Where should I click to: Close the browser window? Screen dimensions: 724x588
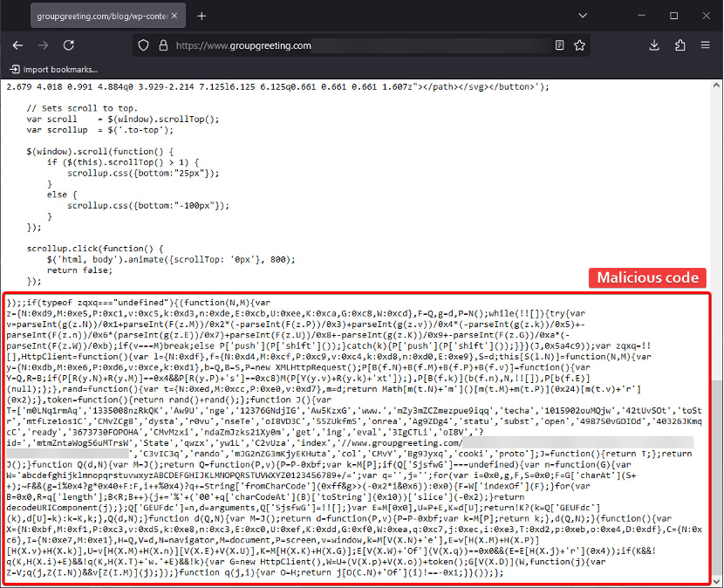(706, 16)
